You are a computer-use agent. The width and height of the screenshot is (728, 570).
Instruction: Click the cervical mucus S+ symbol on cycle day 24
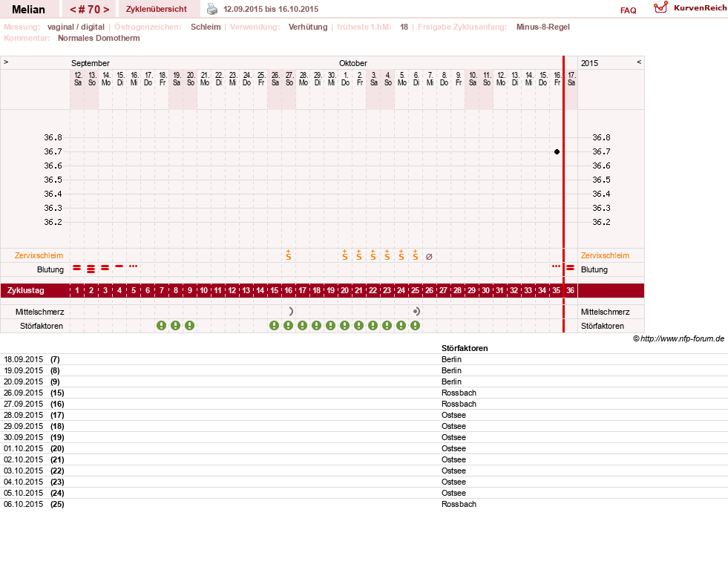coord(401,255)
